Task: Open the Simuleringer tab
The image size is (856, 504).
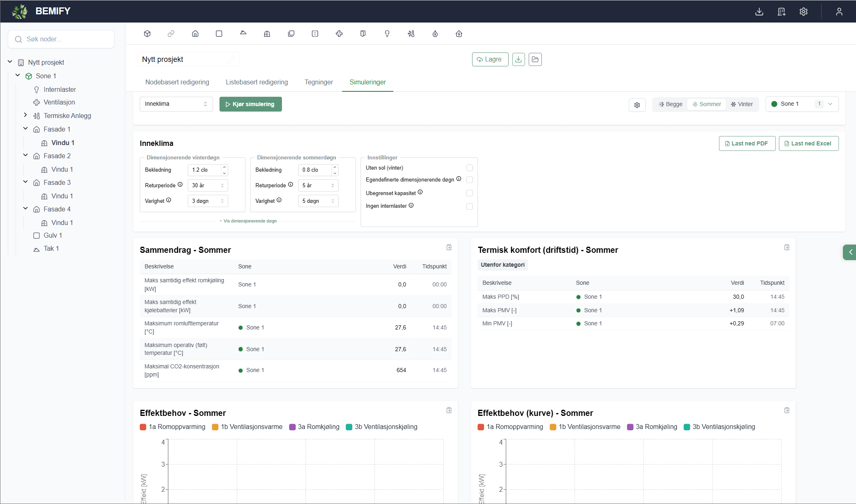Action: tap(368, 82)
